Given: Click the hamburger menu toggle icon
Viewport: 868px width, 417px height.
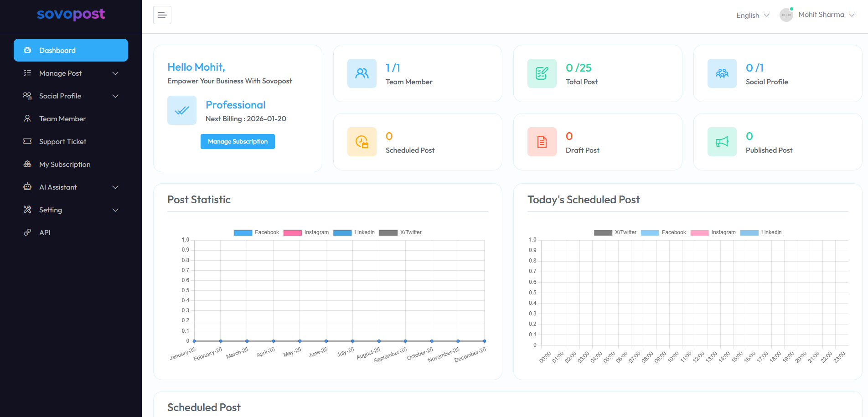Looking at the screenshot, I should coord(162,15).
